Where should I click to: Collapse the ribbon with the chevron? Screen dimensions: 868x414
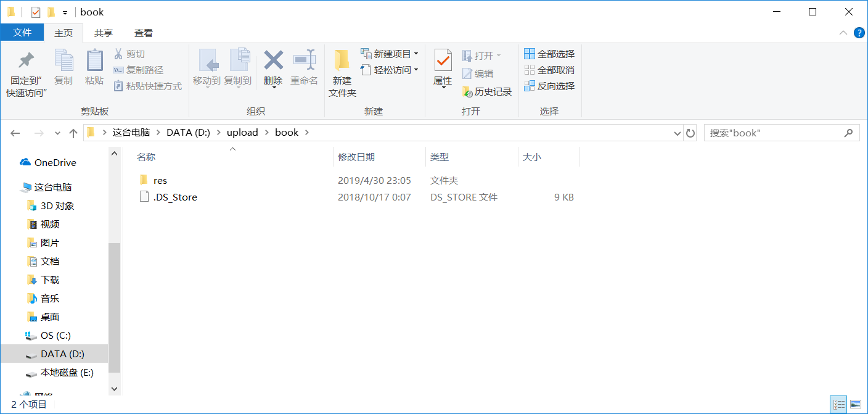click(843, 33)
